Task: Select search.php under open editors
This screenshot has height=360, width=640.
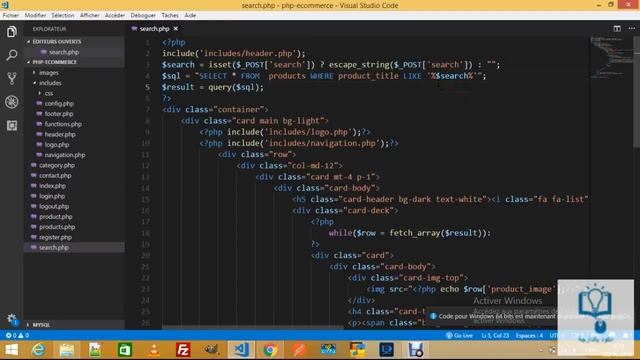Action: tap(64, 52)
